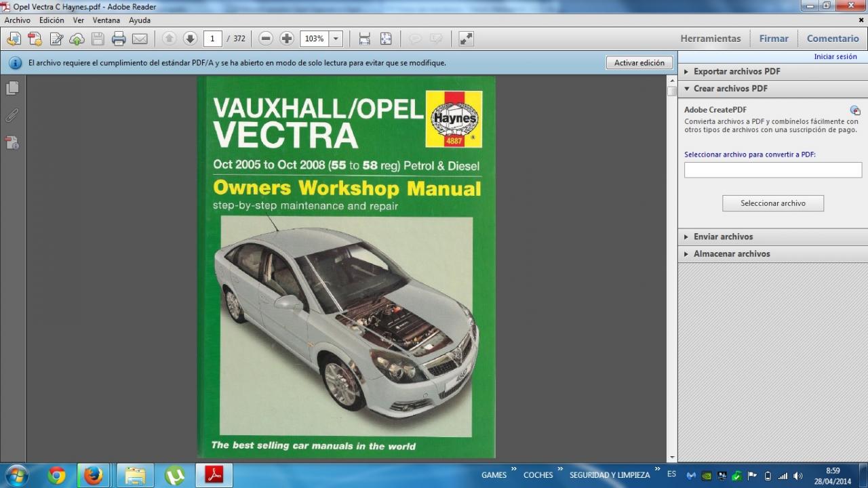Image resolution: width=868 pixels, height=488 pixels.
Task: Enable read mode full-screen arrows icon
Action: tap(466, 39)
